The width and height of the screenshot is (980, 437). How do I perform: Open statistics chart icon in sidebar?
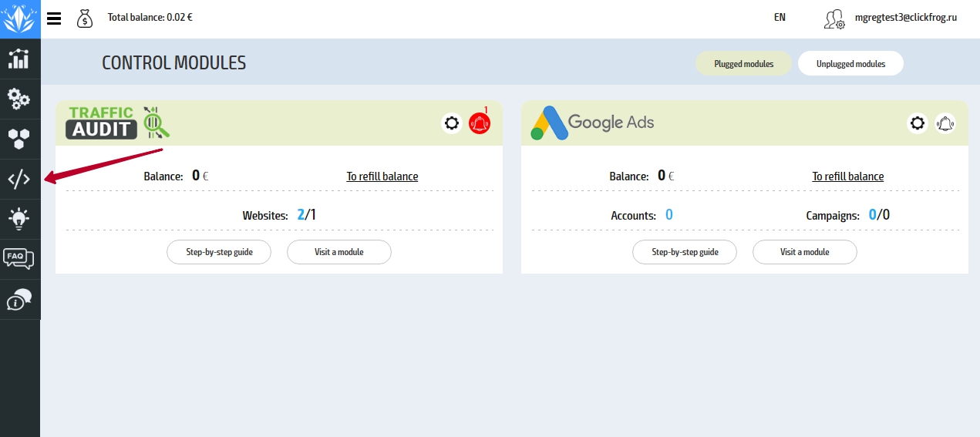click(x=19, y=59)
